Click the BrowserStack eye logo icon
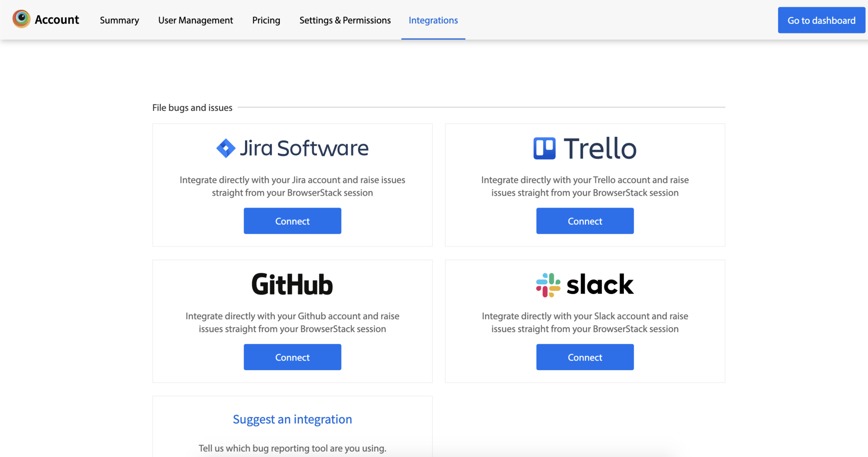This screenshot has height=457, width=868. 21,19
